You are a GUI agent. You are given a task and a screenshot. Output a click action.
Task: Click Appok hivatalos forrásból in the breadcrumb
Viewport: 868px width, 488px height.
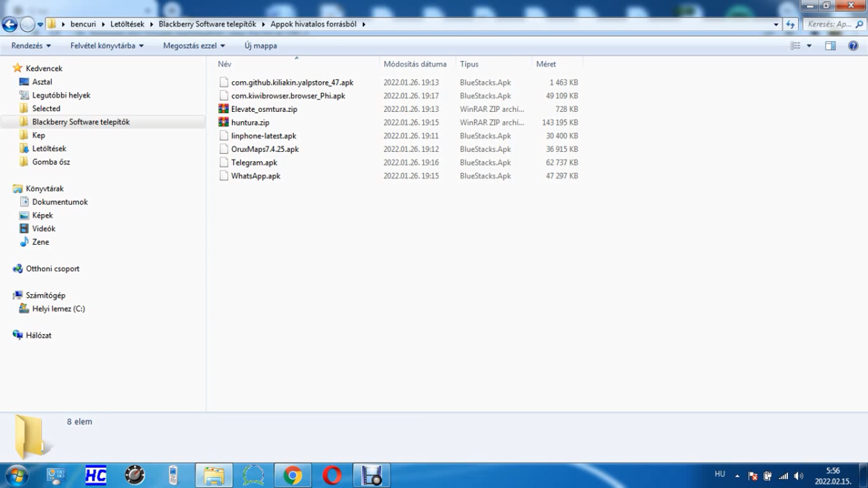pyautogui.click(x=314, y=24)
